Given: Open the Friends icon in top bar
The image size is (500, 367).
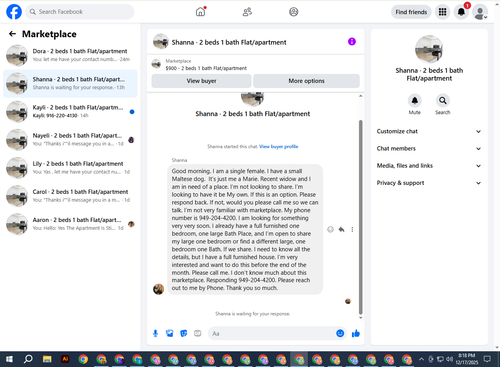Looking at the screenshot, I should (x=247, y=12).
